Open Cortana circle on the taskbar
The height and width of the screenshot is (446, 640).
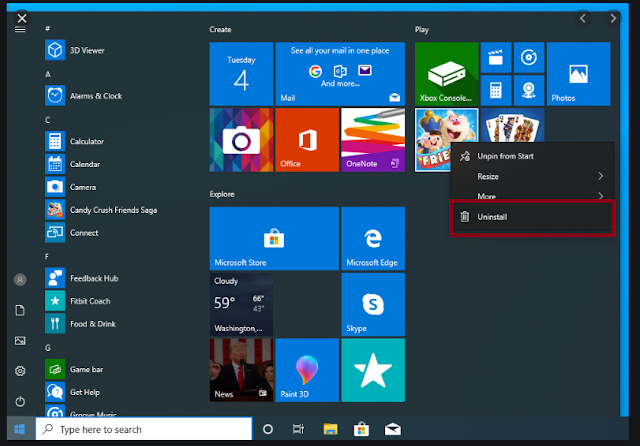pyautogui.click(x=268, y=429)
